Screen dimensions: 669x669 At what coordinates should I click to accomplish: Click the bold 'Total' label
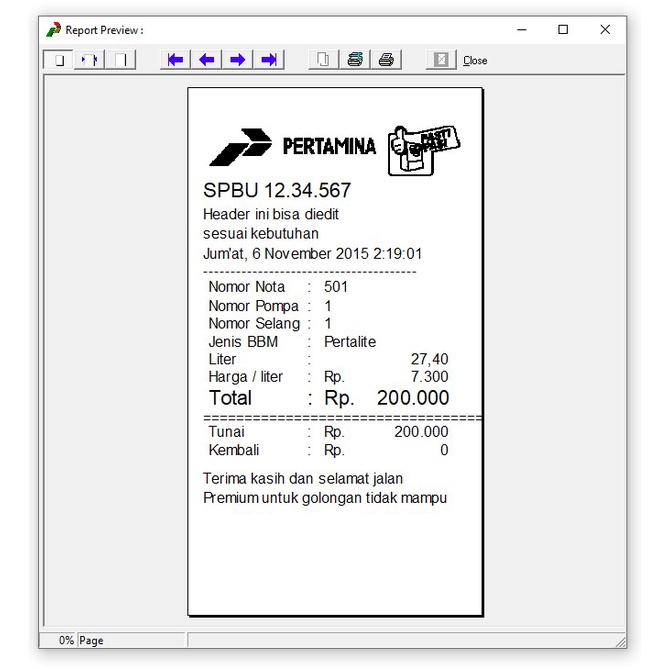pos(230,398)
